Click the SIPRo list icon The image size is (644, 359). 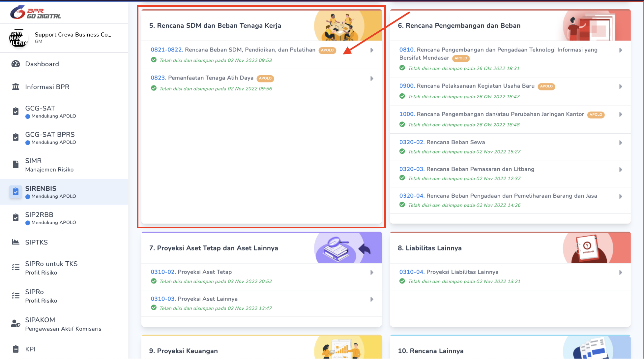click(x=15, y=295)
